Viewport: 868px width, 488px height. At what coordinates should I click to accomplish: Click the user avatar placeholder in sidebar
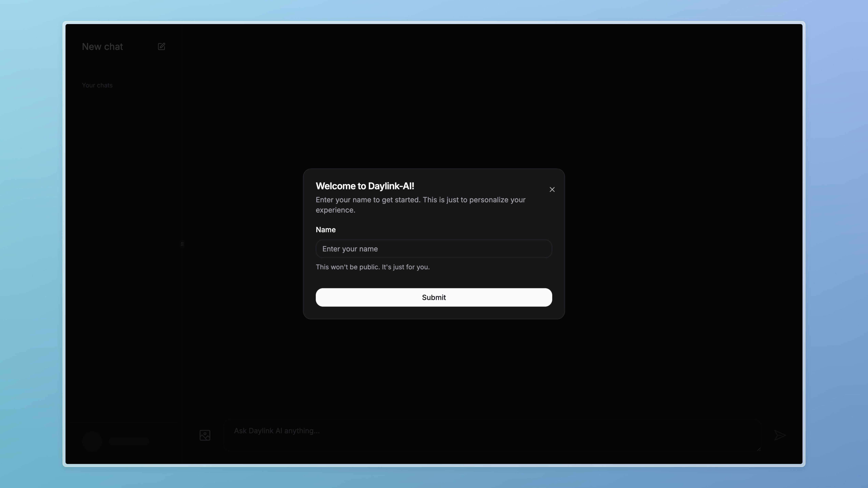pos(92,441)
